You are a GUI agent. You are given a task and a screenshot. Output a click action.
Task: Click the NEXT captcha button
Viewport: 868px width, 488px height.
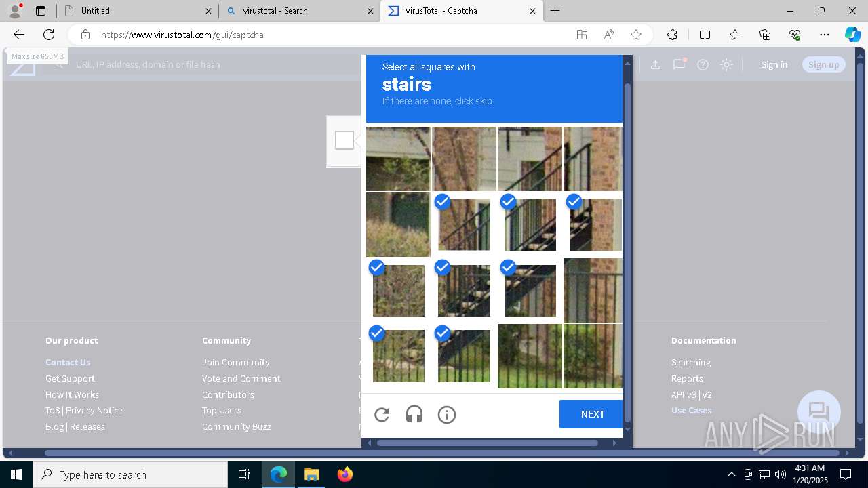point(591,414)
